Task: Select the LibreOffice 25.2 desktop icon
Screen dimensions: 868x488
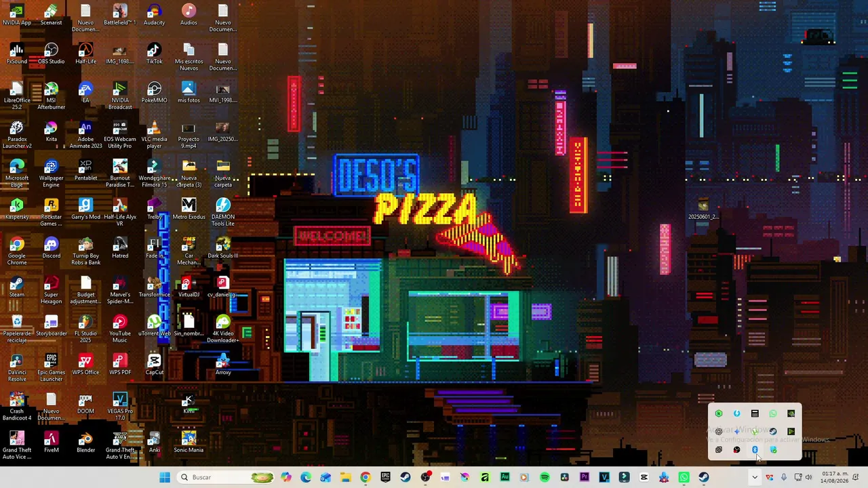Action: coord(17,96)
